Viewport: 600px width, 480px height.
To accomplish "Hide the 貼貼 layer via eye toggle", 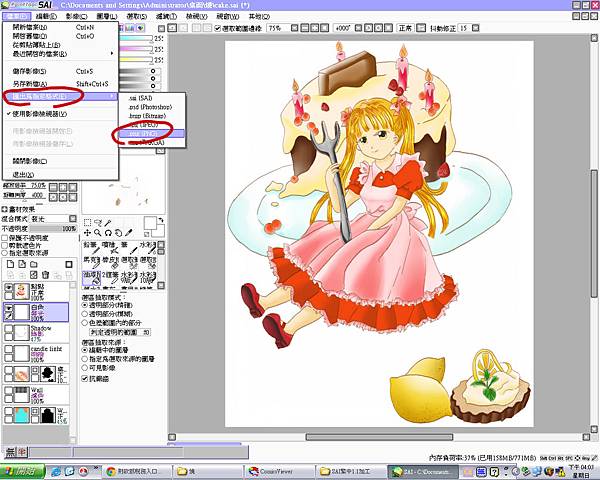I will [x=8, y=287].
